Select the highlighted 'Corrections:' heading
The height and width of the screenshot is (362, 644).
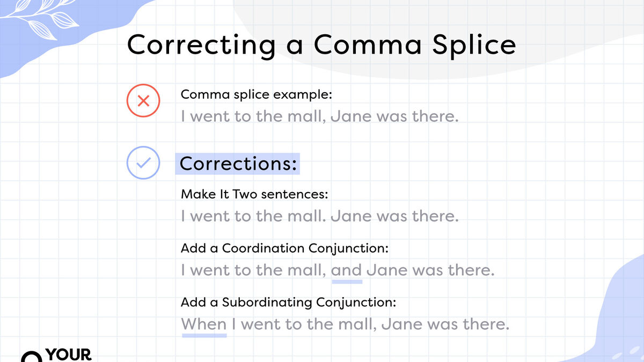click(238, 164)
